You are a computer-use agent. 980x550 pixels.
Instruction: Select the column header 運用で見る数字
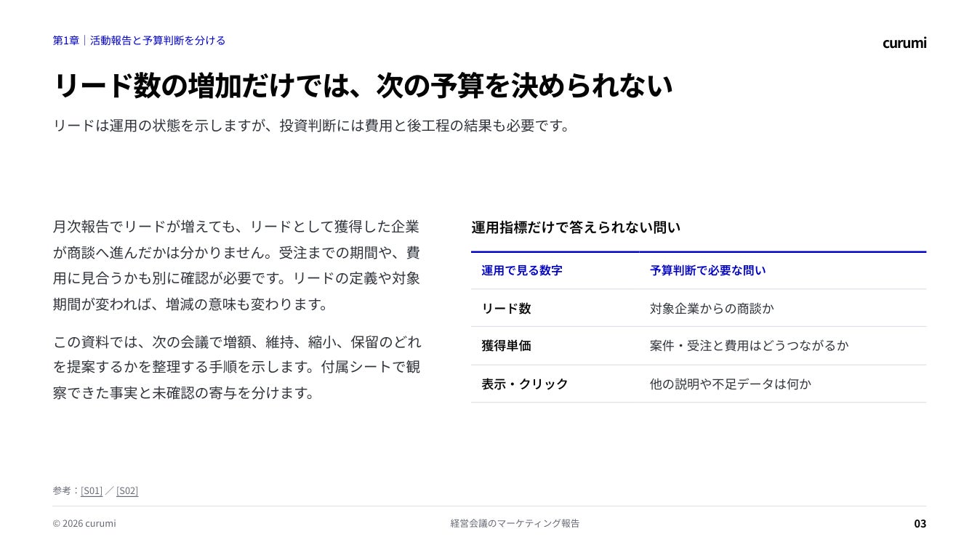coord(521,270)
